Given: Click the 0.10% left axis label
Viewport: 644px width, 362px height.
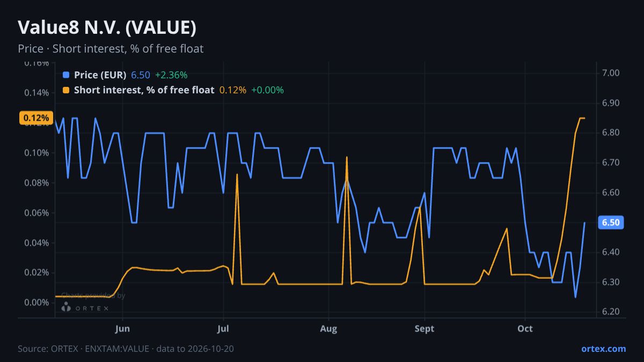Looking at the screenshot, I should pos(37,153).
